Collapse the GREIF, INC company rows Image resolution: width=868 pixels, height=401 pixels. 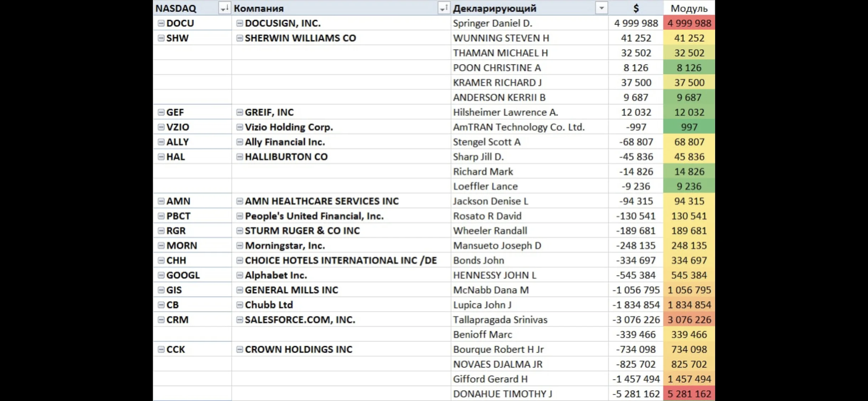pos(239,112)
